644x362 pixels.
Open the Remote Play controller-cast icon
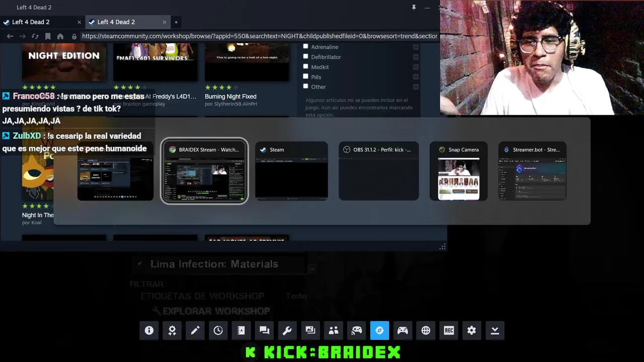pos(357,330)
